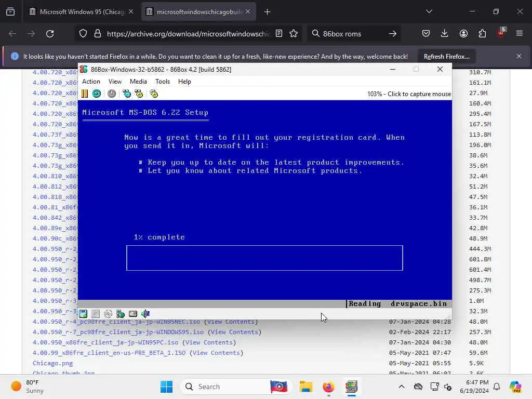Image resolution: width=532 pixels, height=399 pixels.
Task: Open the Firefox extensions puzzle icon
Action: click(x=482, y=34)
